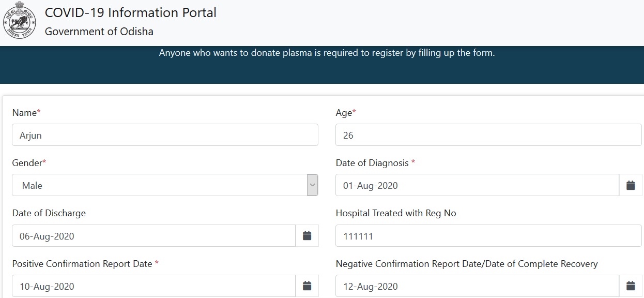Click the Gender field label
644x298 pixels.
click(x=27, y=163)
